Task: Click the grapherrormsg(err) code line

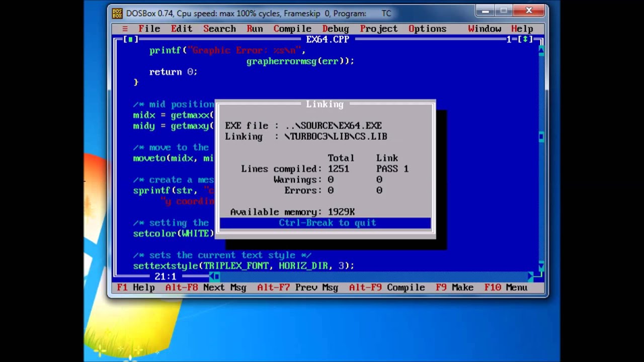Action: coord(300,61)
